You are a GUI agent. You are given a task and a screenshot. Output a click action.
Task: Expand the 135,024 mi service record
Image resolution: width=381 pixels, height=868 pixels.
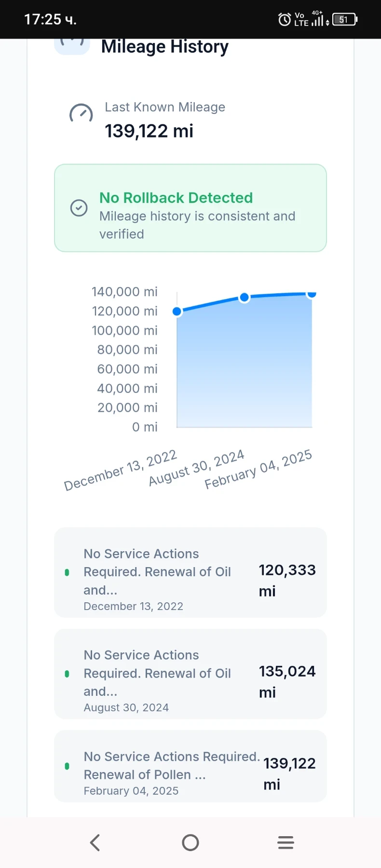[190, 674]
